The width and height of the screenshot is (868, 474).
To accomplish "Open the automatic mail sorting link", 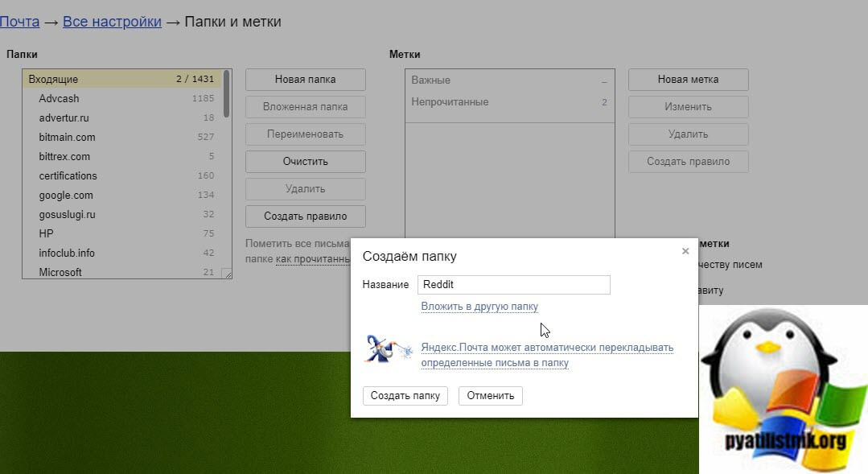I will [x=547, y=355].
